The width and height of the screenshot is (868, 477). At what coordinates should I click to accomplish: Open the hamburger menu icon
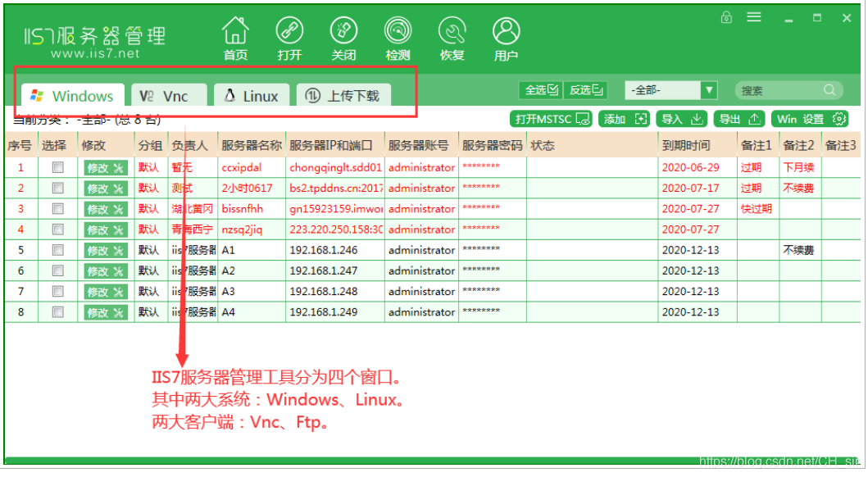[x=754, y=17]
